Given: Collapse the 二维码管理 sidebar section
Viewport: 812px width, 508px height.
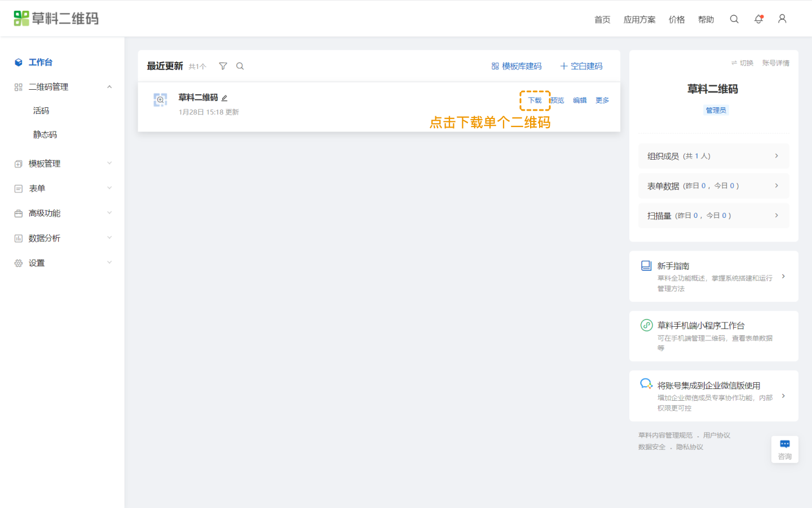Looking at the screenshot, I should [x=109, y=87].
